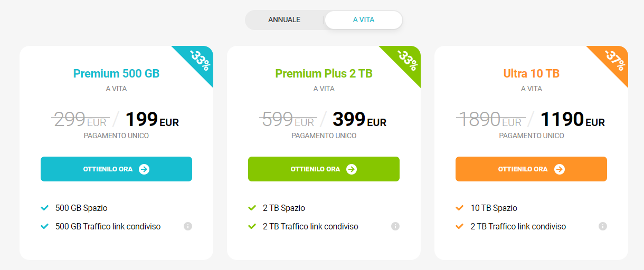Click OTTIENILO ORA for Ultra 10 TB

pyautogui.click(x=531, y=169)
